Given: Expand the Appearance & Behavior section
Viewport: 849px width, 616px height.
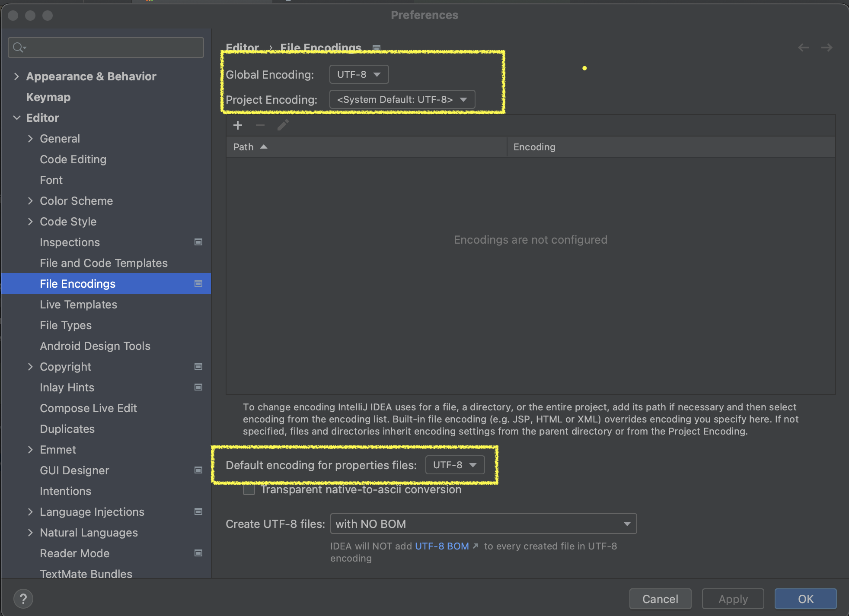Looking at the screenshot, I should point(16,76).
